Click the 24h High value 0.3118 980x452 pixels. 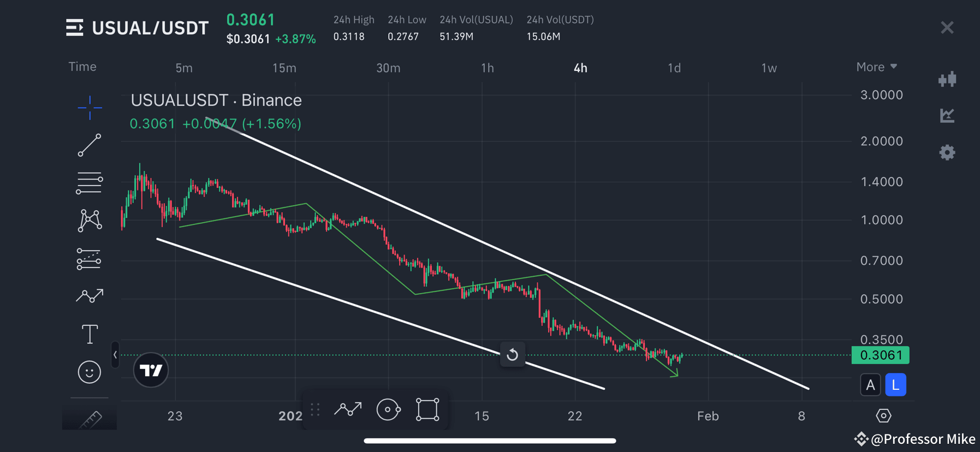coord(349,37)
